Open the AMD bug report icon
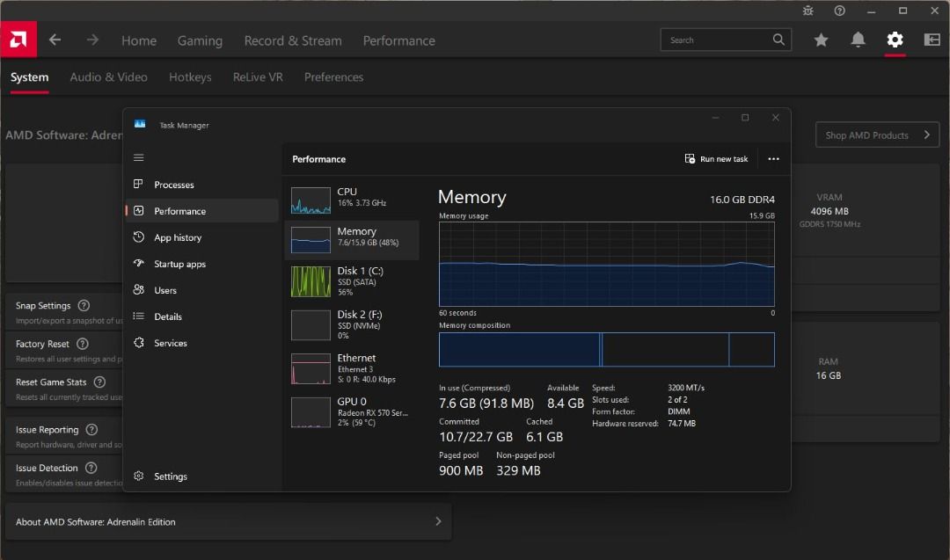950x560 pixels. pos(808,11)
